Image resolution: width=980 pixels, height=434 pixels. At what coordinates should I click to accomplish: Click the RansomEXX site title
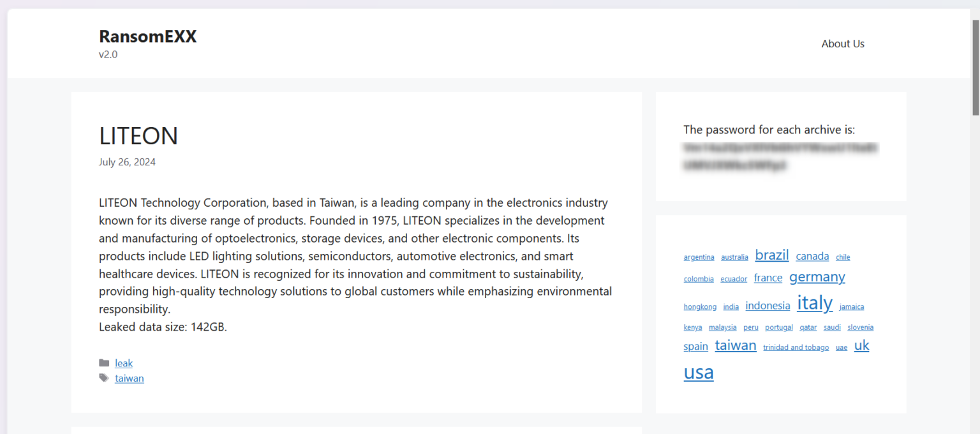(147, 36)
